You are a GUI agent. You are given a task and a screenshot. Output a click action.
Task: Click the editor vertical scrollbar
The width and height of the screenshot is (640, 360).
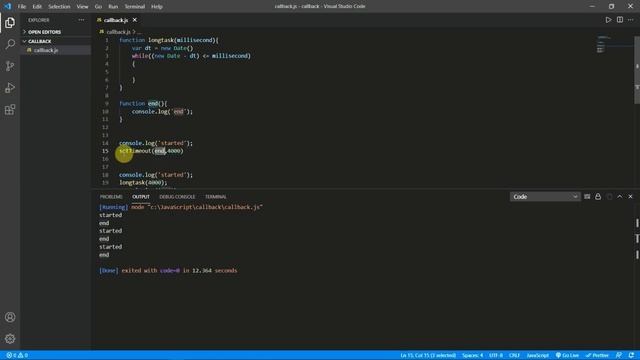637,70
